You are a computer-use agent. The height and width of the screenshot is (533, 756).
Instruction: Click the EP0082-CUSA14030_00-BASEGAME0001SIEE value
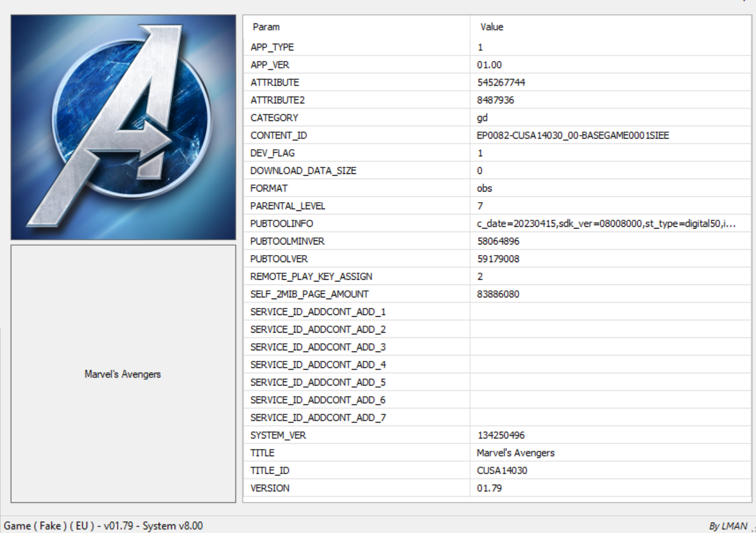pyautogui.click(x=573, y=136)
